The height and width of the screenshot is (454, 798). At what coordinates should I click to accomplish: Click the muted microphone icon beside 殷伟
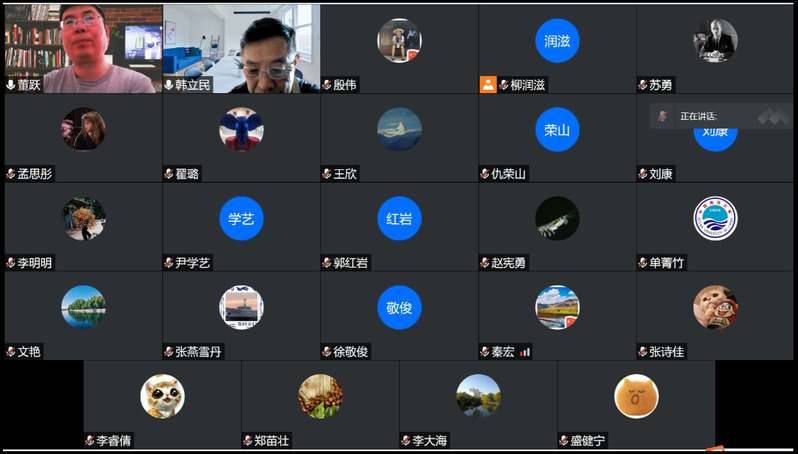coord(327,86)
